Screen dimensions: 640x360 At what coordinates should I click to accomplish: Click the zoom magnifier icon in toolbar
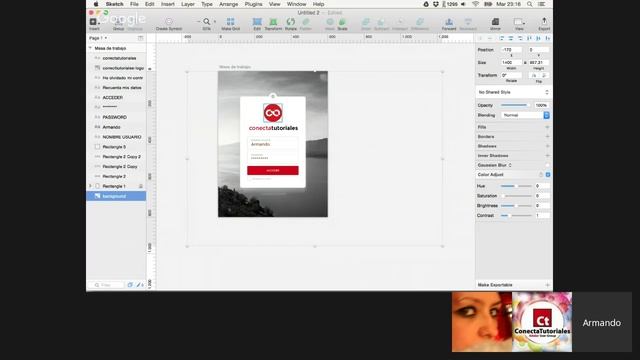207,22
